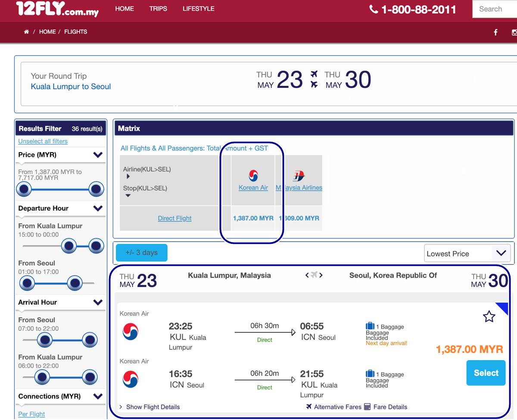Click the baggage icon on the 23:25 flight

(370, 327)
